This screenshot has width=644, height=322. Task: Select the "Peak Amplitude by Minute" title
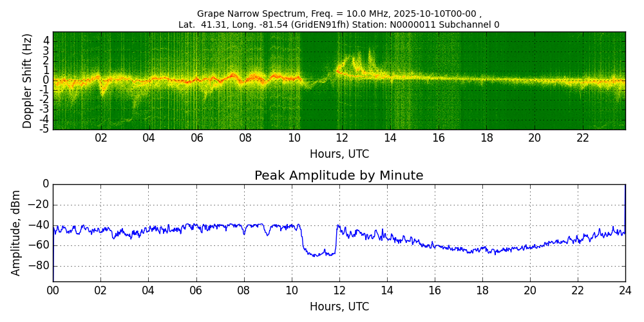tap(339, 176)
